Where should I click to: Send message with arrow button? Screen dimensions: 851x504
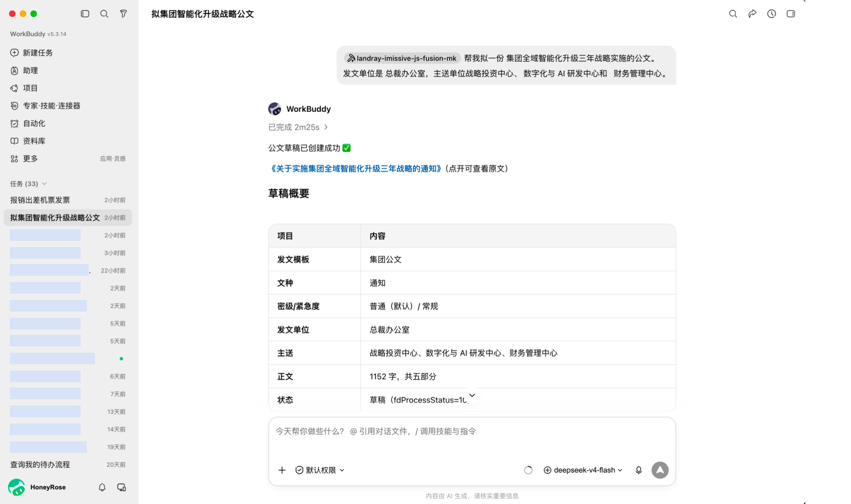660,470
